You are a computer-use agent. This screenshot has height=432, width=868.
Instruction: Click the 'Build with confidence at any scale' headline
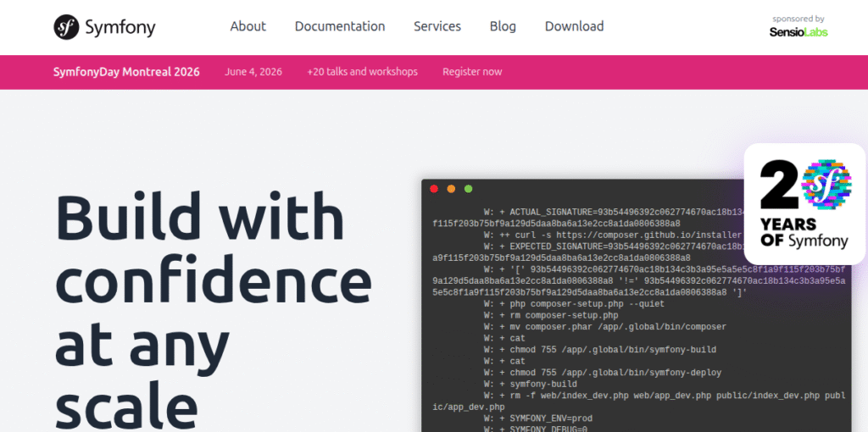click(214, 312)
